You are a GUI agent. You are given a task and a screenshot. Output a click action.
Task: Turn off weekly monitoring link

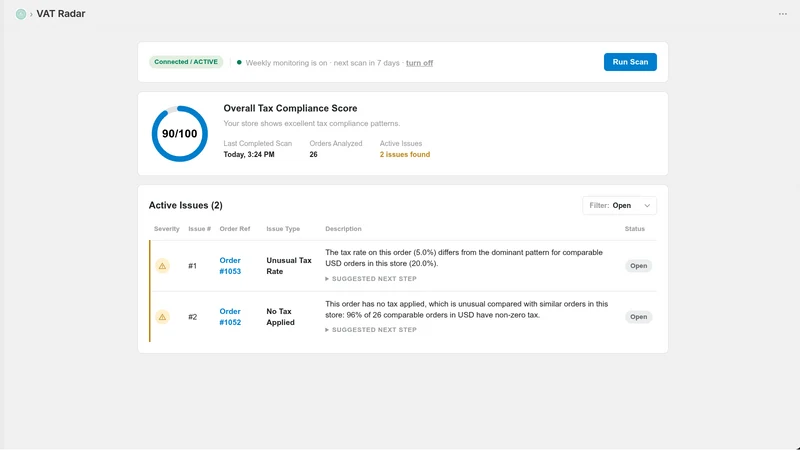click(419, 63)
